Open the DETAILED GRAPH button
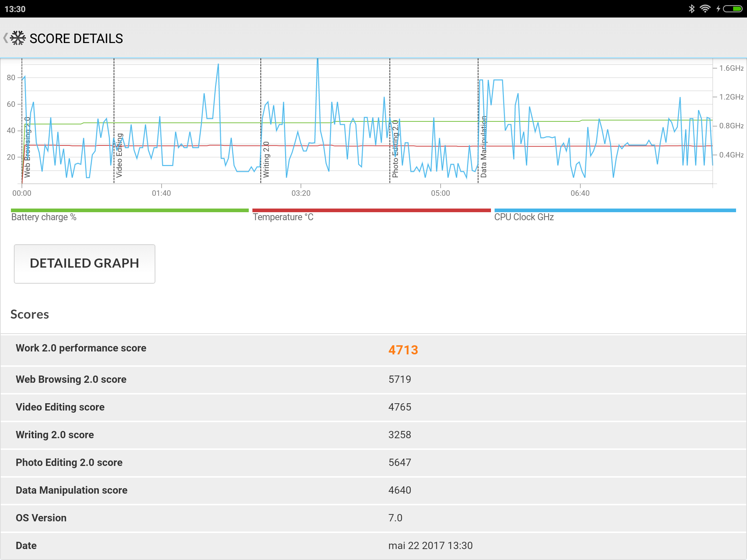This screenshot has width=747, height=560. point(84,264)
